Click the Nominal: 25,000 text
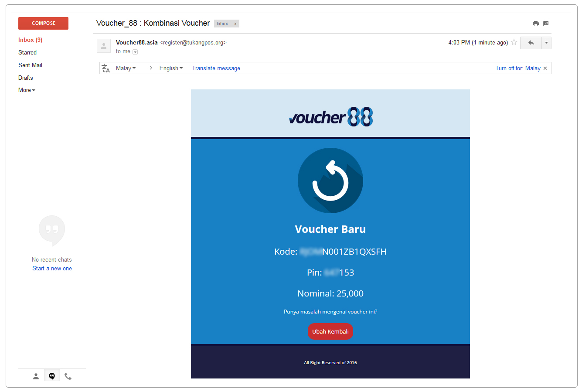Image resolution: width=582 pixels, height=392 pixels. [330, 293]
